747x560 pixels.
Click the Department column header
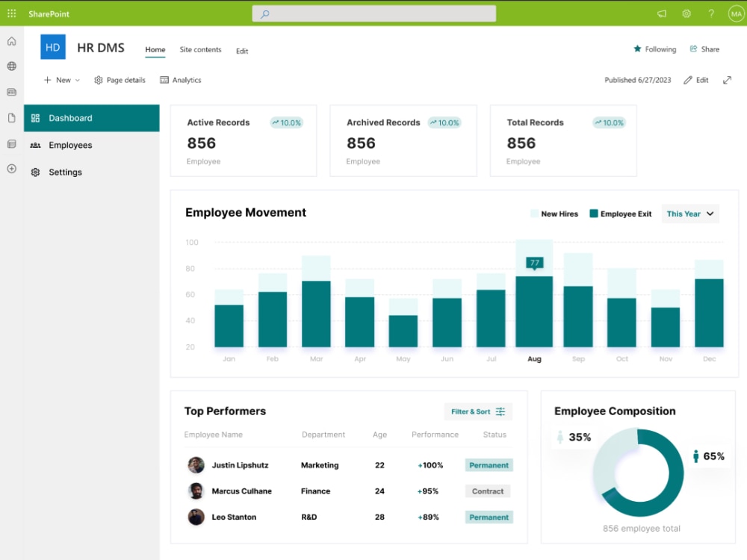tap(323, 435)
